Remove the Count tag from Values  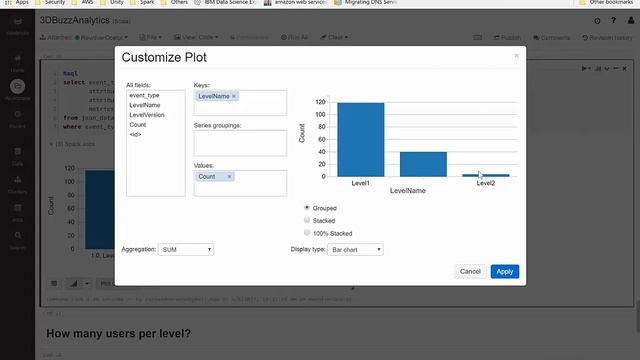point(229,177)
